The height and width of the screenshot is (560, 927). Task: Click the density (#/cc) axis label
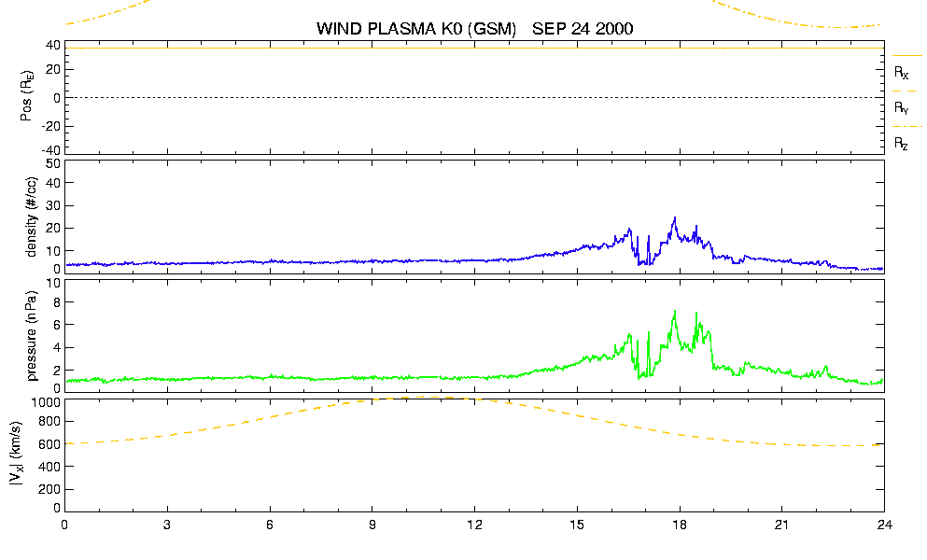[32, 217]
